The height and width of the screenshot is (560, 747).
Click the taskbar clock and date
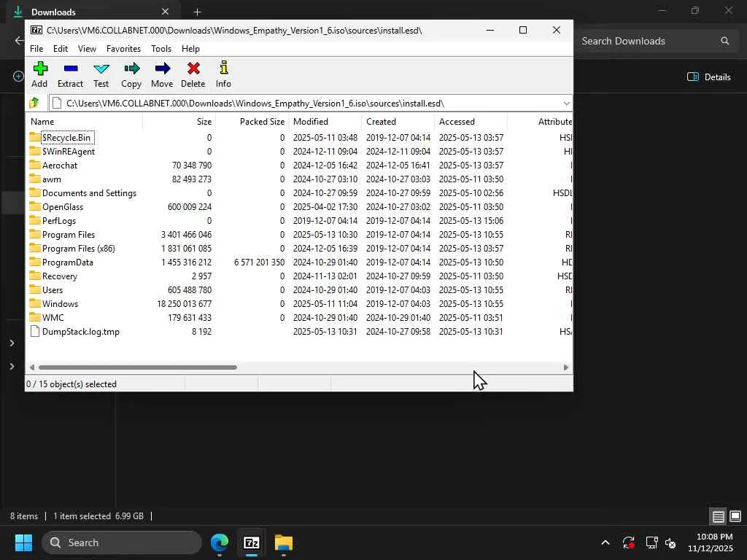coord(711,542)
